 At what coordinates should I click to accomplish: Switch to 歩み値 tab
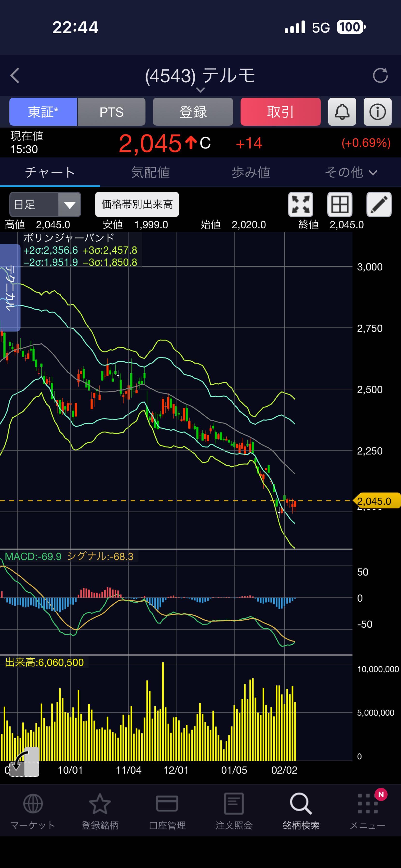tap(251, 173)
